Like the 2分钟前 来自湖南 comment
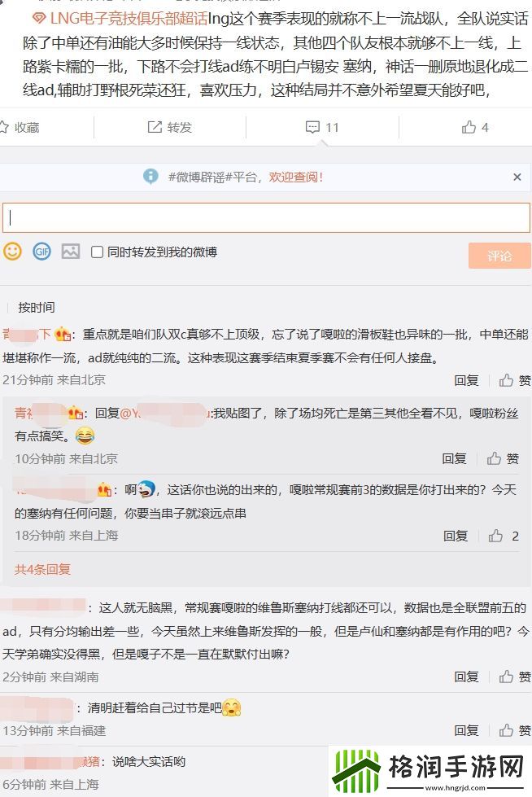The height and width of the screenshot is (797, 532). click(514, 677)
